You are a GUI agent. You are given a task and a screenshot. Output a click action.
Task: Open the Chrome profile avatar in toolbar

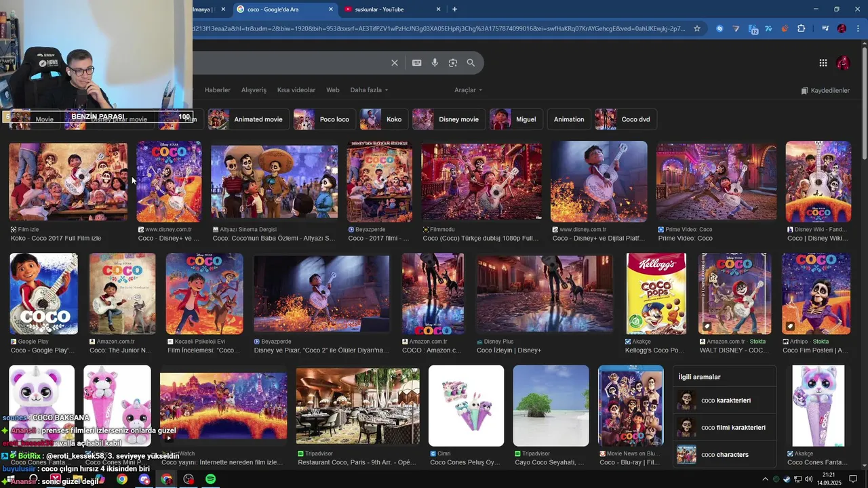point(842,28)
